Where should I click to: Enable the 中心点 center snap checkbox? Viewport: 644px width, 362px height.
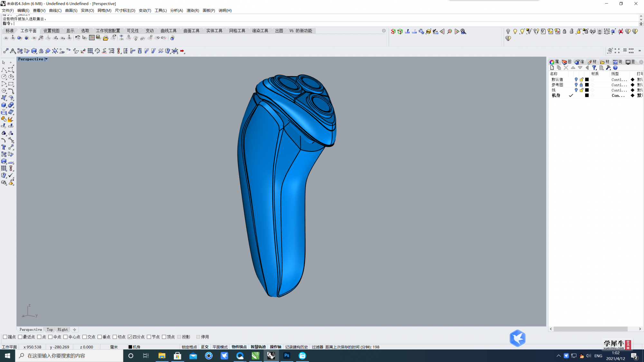(65, 337)
